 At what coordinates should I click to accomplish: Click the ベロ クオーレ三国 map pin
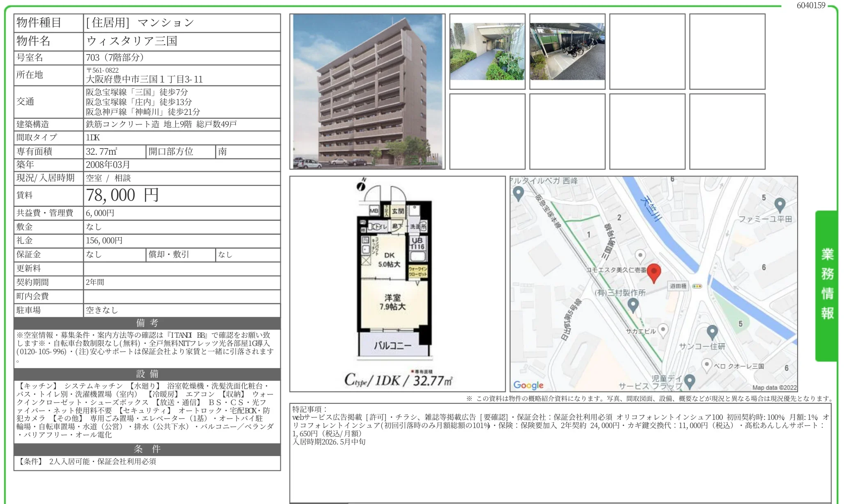click(706, 364)
